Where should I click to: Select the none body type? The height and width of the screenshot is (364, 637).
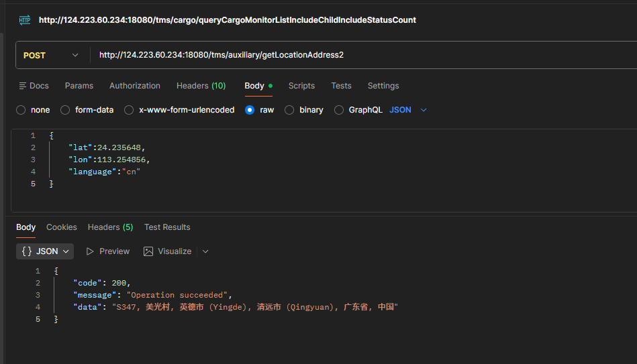[21, 110]
